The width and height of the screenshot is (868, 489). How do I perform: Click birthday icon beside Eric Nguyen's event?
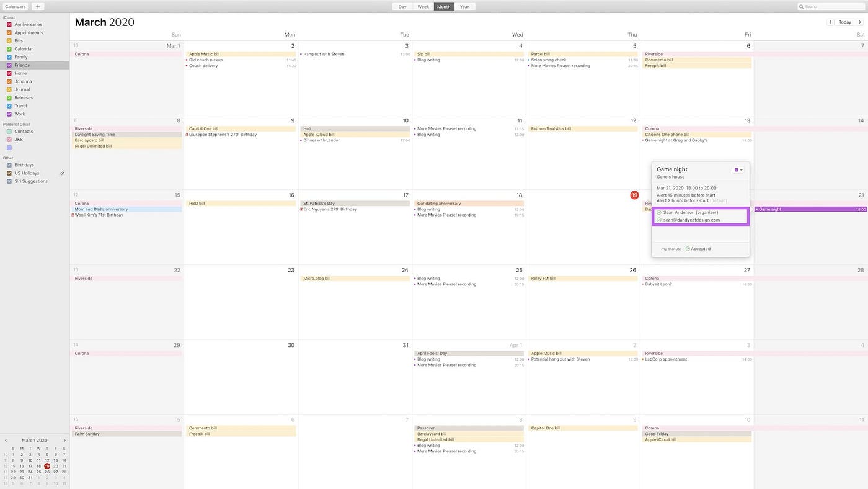[301, 209]
